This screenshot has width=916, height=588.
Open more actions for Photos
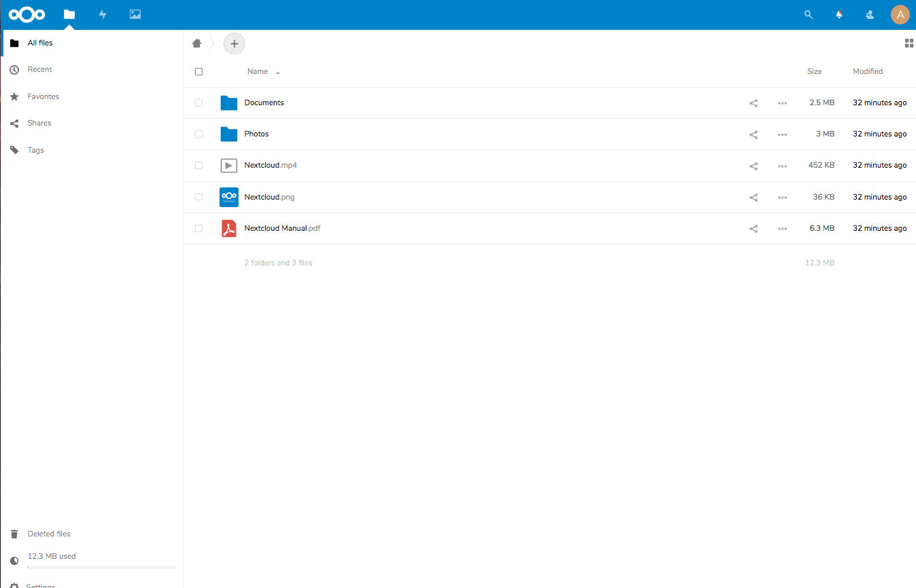pos(782,134)
